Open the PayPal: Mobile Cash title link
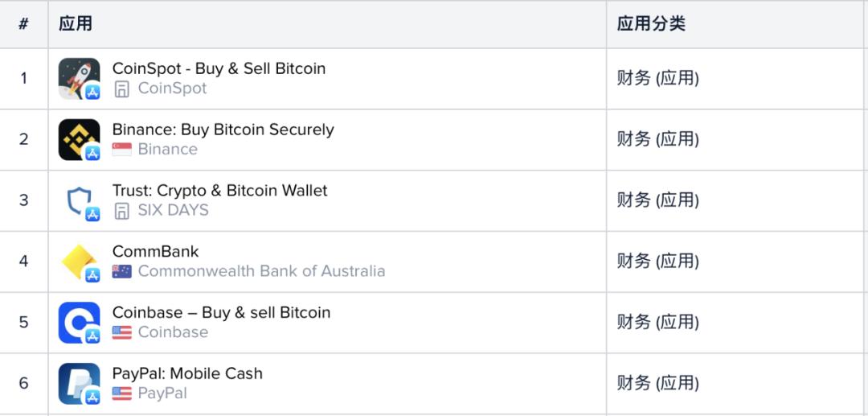 (187, 373)
